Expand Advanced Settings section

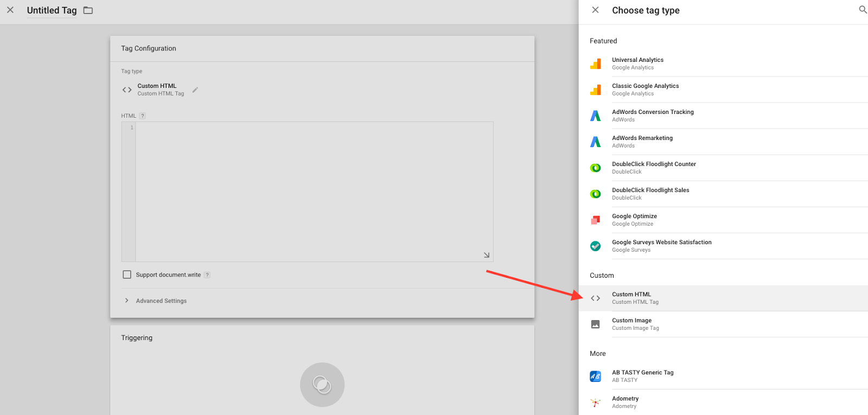pos(127,301)
